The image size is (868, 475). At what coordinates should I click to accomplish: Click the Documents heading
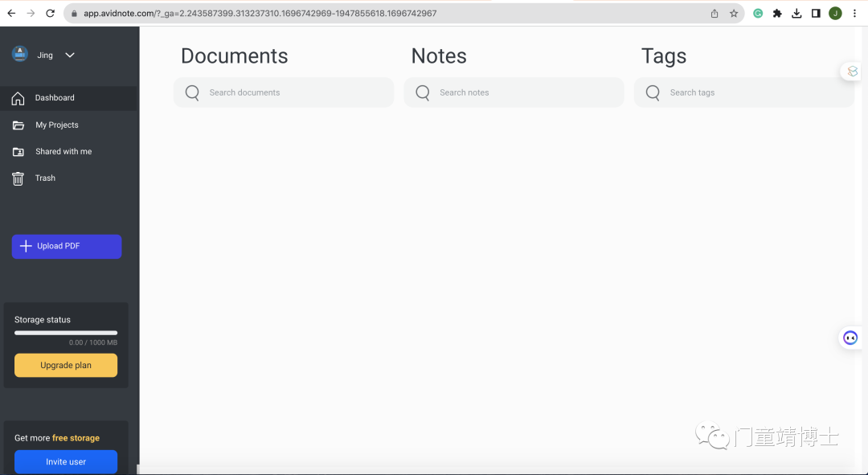pos(234,56)
